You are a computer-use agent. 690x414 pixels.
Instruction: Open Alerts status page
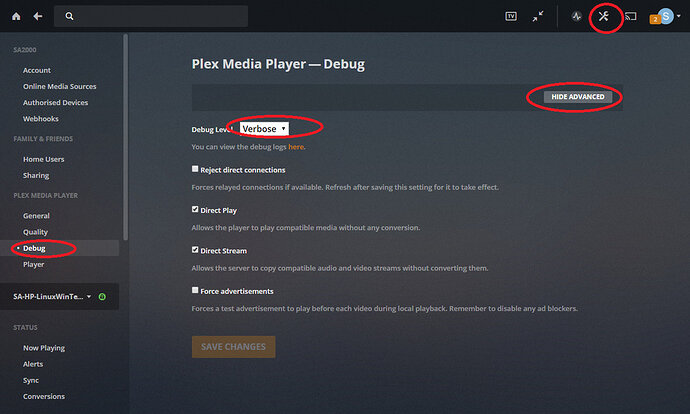tap(33, 364)
